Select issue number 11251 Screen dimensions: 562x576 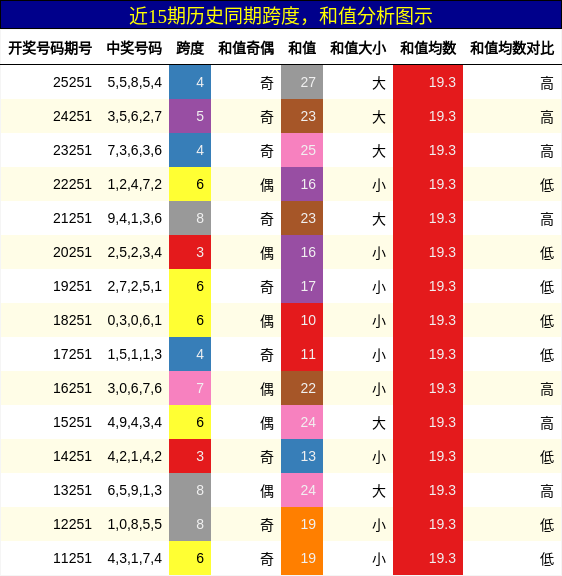click(72, 558)
